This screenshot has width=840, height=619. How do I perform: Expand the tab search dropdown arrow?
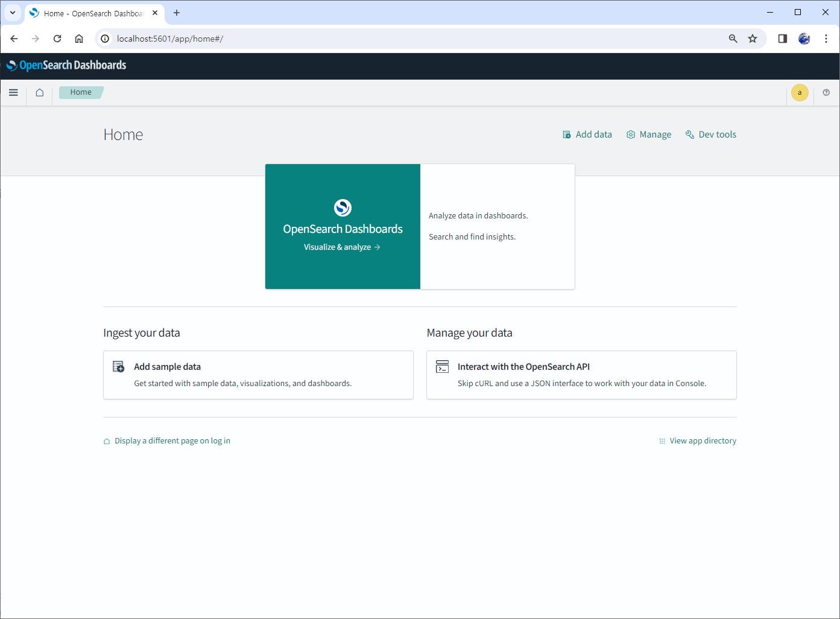(x=13, y=13)
